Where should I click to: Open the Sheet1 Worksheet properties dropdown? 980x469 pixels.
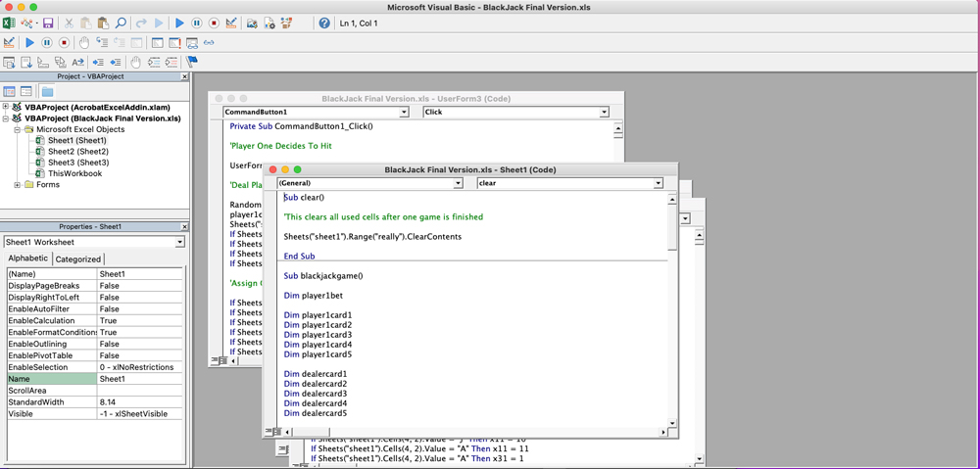(179, 242)
